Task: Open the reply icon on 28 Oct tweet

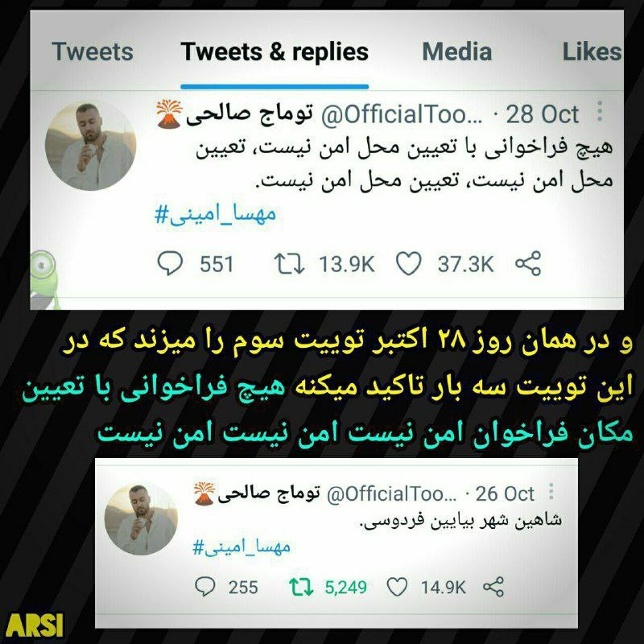Action: click(170, 263)
